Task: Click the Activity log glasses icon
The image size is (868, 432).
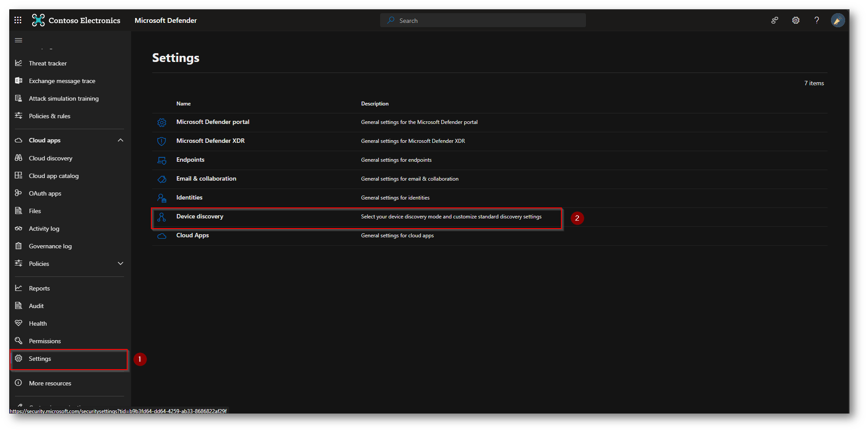Action: [18, 229]
